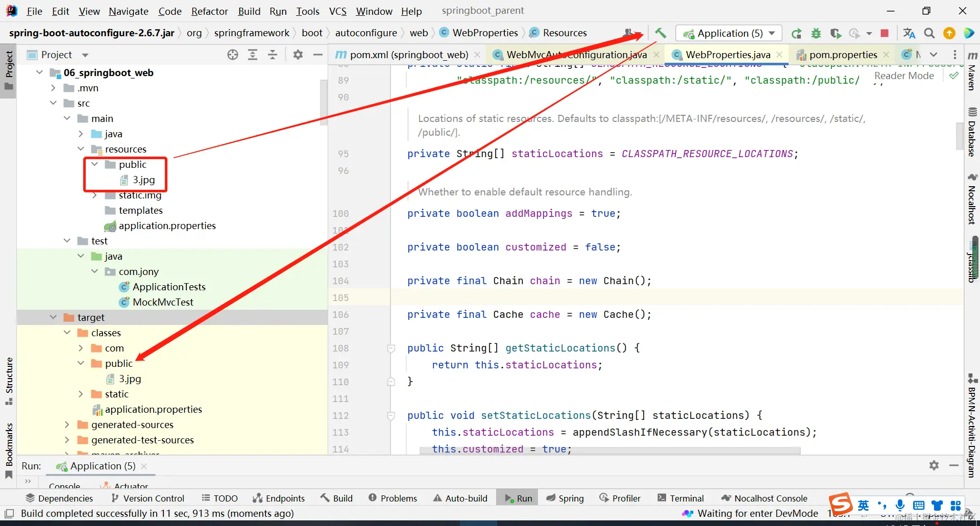Switch to the WebMvcAutoConfiguration.java tab
This screenshot has width=980, height=526.
[577, 55]
